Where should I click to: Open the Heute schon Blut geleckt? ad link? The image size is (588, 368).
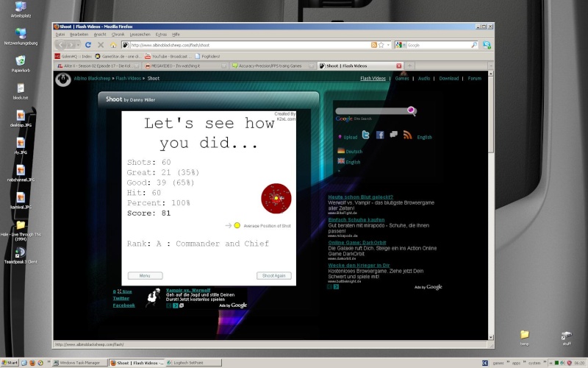tap(360, 197)
